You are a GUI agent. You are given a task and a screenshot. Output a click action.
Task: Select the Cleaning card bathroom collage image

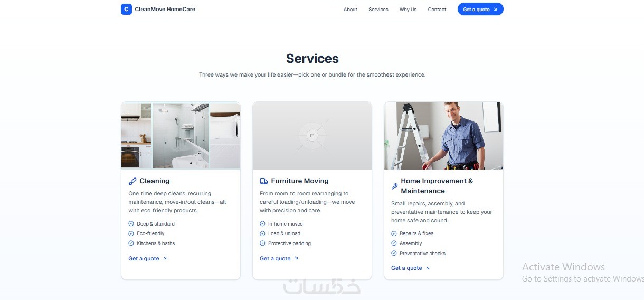click(x=181, y=136)
